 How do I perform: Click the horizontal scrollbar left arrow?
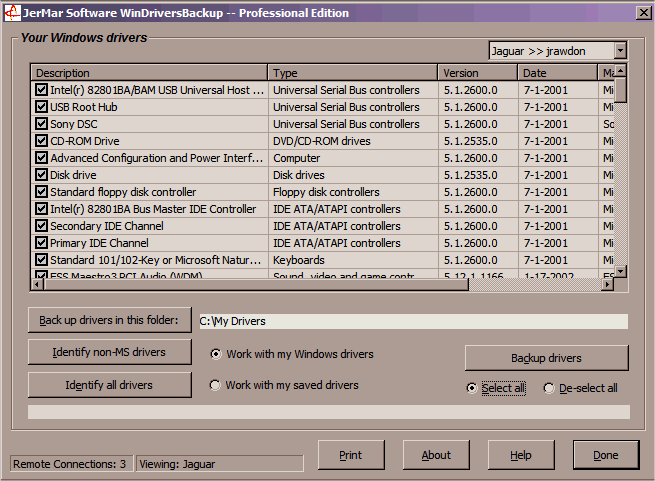coord(38,285)
